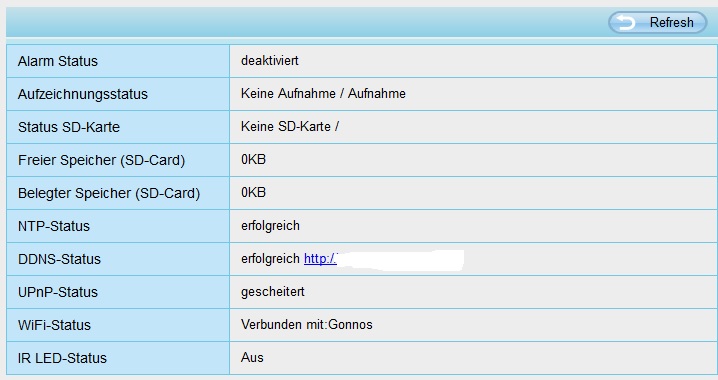The image size is (718, 380).
Task: Select Belegter Speicher (SD-Card) label
Action: click(109, 193)
